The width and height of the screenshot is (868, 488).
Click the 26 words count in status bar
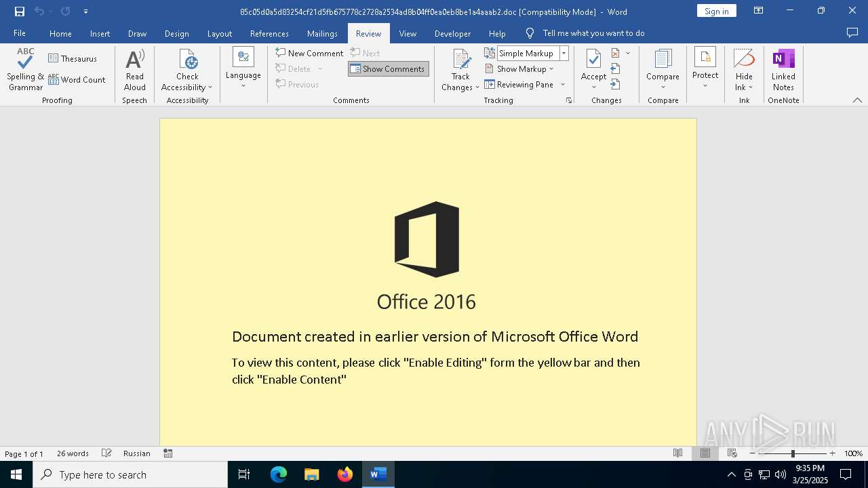tap(73, 453)
